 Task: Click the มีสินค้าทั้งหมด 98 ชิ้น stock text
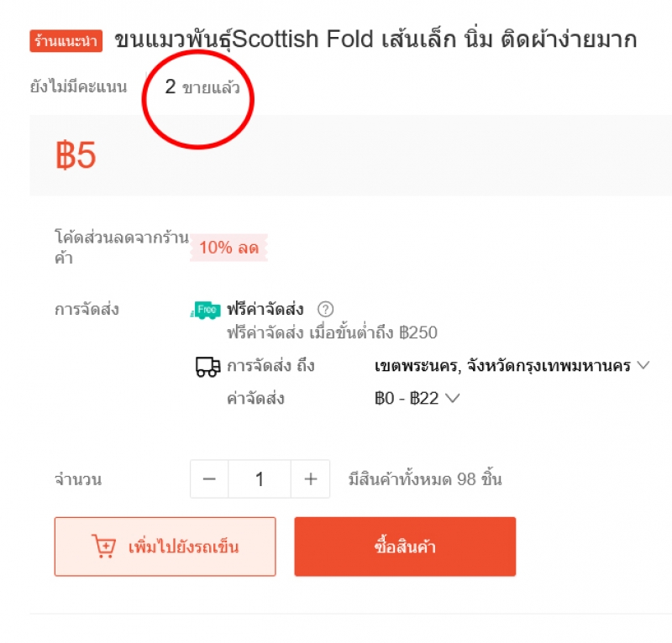click(x=425, y=480)
